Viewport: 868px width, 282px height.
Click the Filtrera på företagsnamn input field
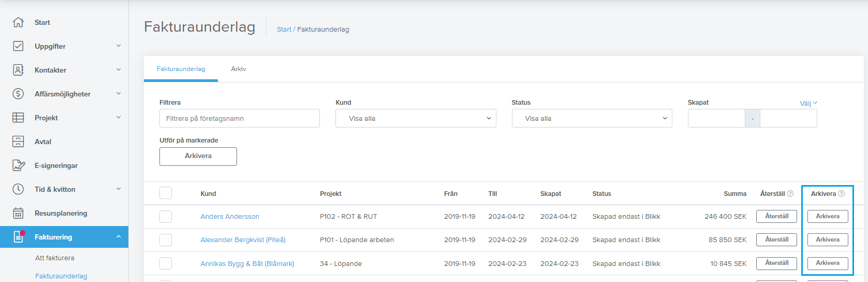tap(240, 118)
